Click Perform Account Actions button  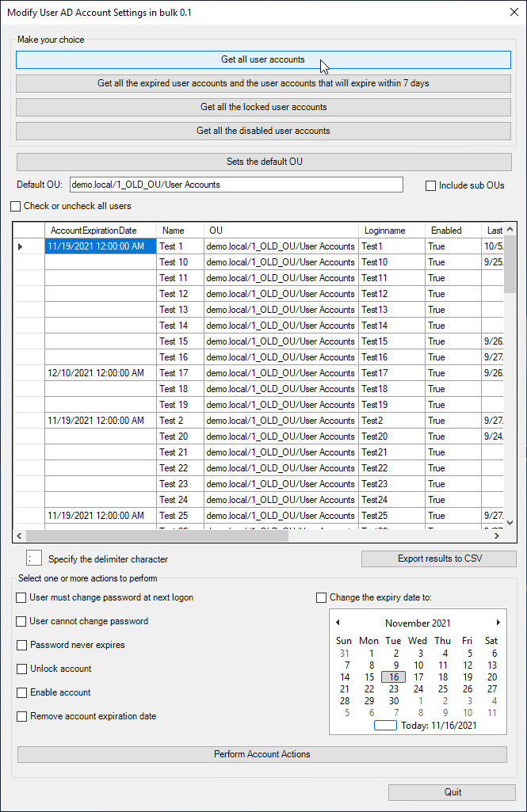[x=262, y=754]
